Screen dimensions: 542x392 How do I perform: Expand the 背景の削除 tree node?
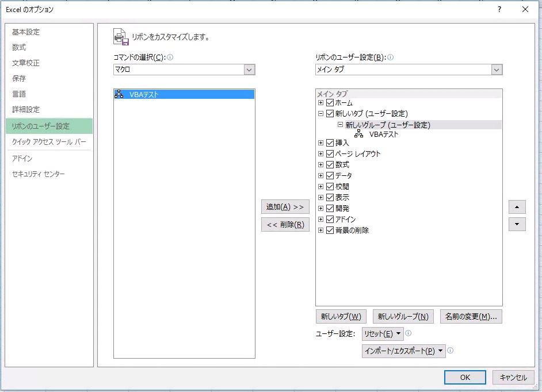pyautogui.click(x=321, y=230)
